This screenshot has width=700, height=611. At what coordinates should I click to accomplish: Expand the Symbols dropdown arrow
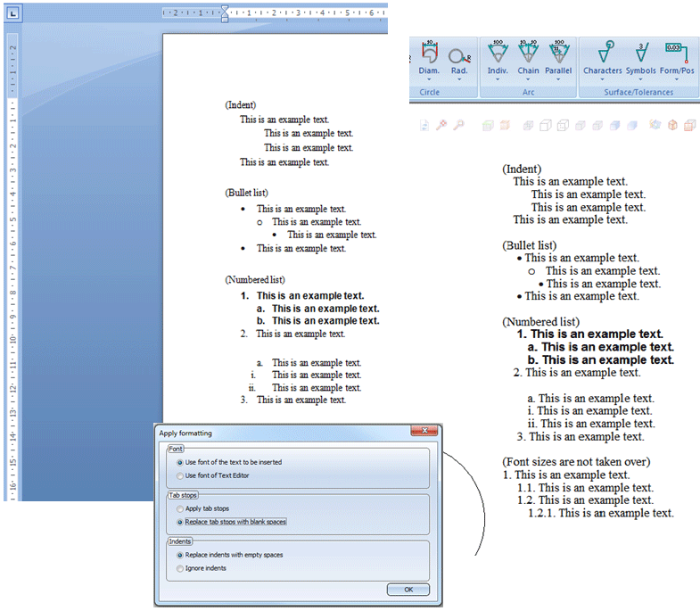[640, 79]
